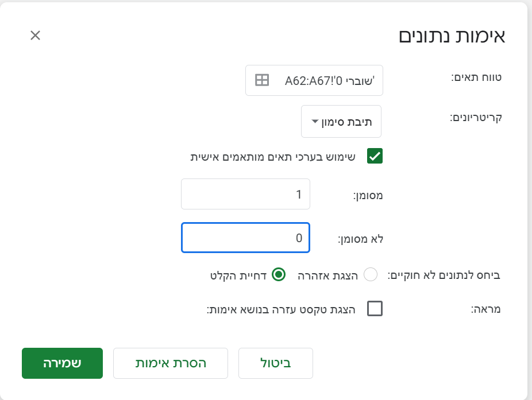532x400 pixels.
Task: Uncheck שימוש בערכי תאים מותאמים אישית checkbox
Action: pyautogui.click(x=375, y=156)
